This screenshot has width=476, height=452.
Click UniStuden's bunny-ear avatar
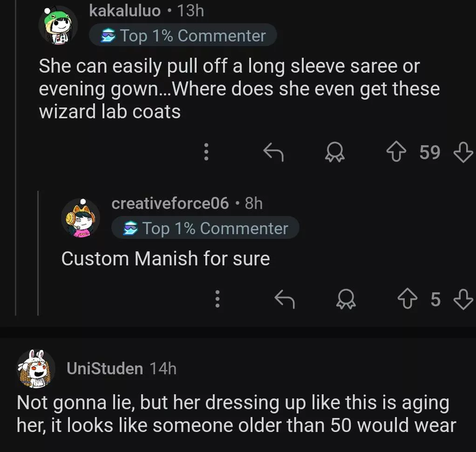[36, 368]
